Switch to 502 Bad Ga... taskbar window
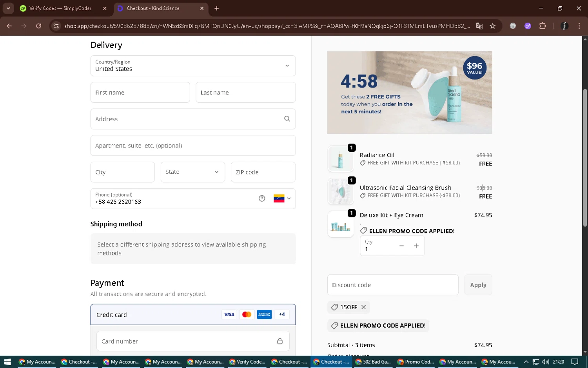 [373, 362]
